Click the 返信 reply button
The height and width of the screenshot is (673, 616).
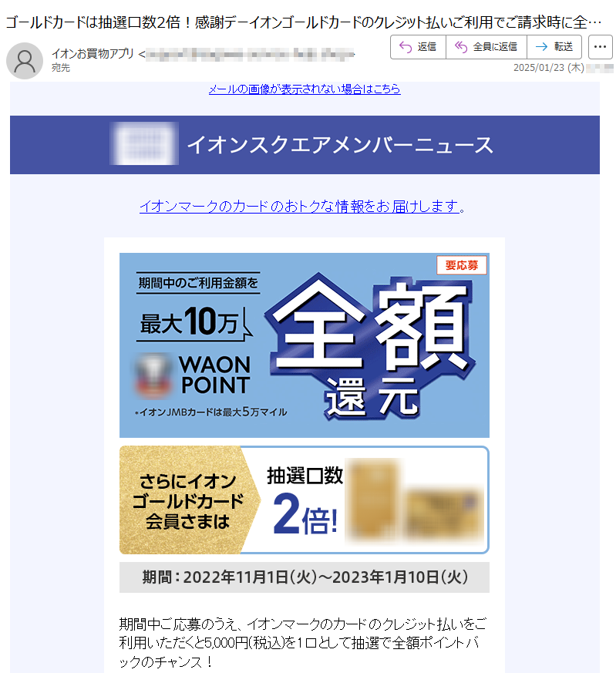tap(418, 47)
